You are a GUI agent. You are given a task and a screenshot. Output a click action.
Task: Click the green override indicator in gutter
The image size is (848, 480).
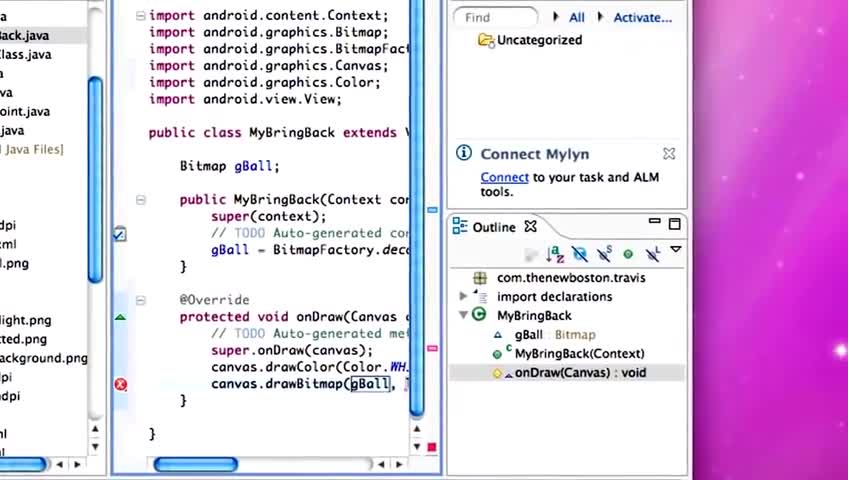point(121,317)
